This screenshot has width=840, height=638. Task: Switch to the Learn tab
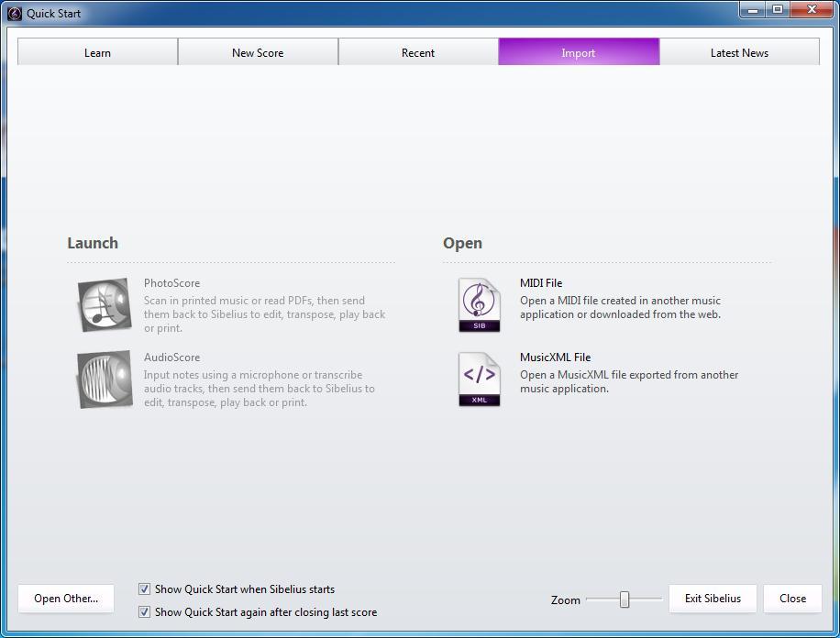[x=97, y=52]
